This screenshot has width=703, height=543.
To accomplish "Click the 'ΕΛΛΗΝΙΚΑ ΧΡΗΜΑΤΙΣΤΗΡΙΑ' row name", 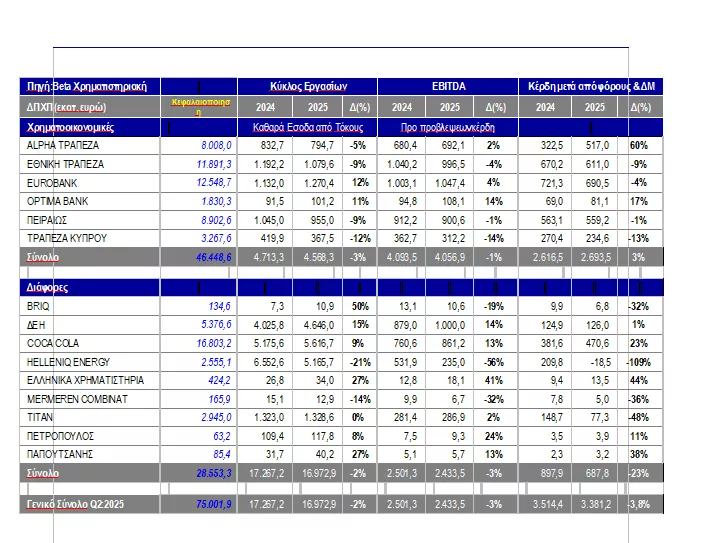I will (85, 380).
